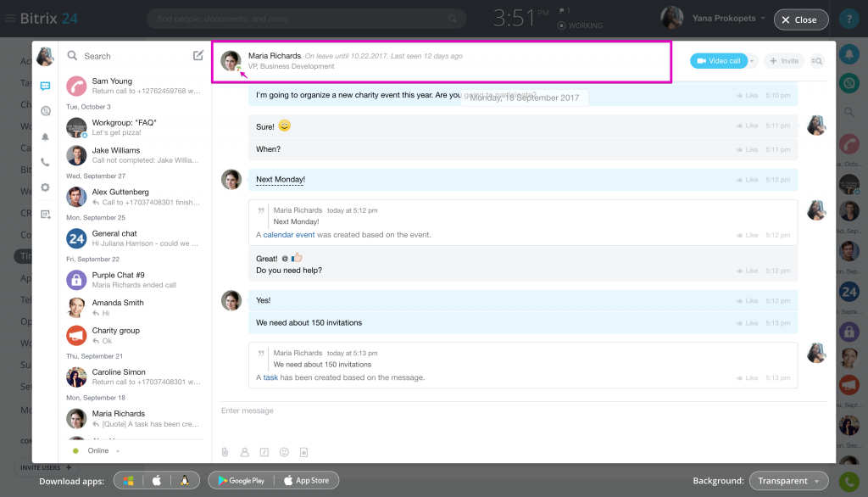
Task: Close the messenger with Close button
Action: 800,20
